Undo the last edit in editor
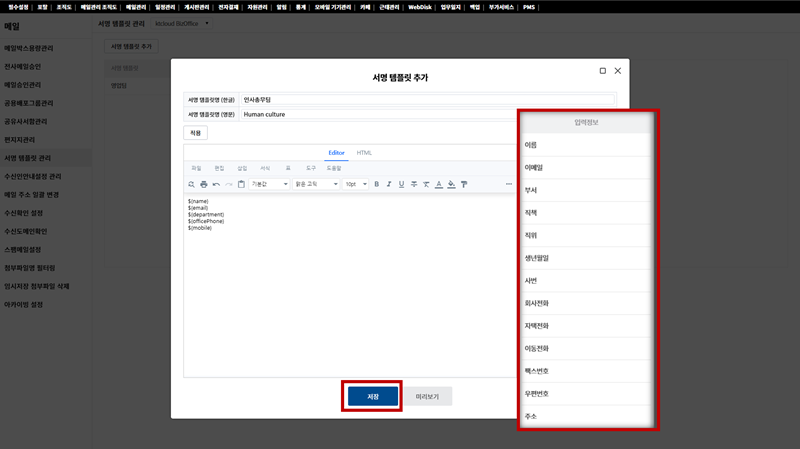Image resolution: width=800 pixels, height=449 pixels. point(216,184)
